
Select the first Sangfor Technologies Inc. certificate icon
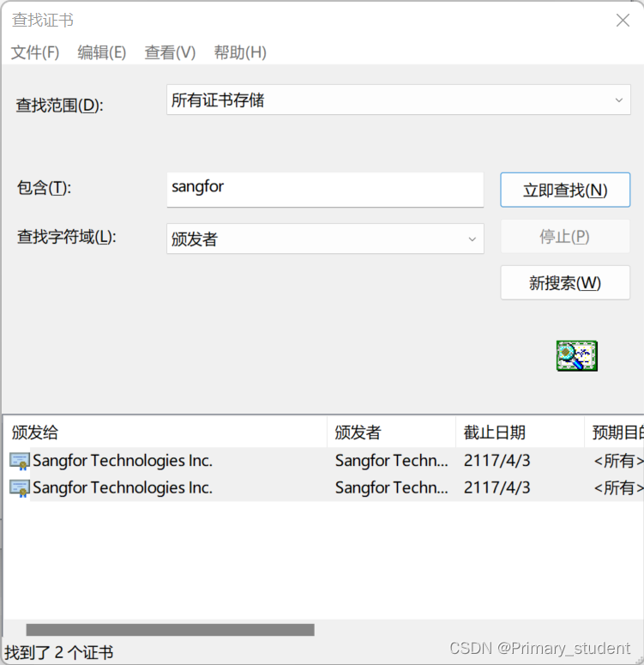20,461
